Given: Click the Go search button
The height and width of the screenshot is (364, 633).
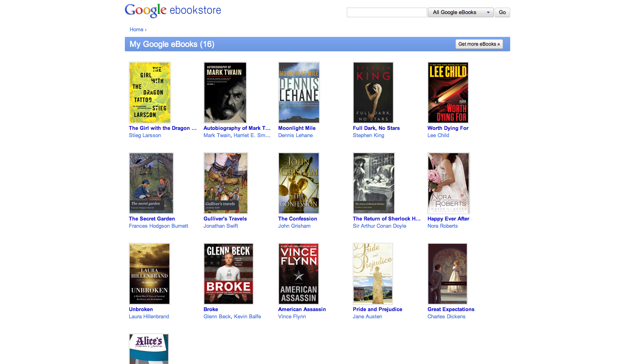Looking at the screenshot, I should [x=502, y=12].
